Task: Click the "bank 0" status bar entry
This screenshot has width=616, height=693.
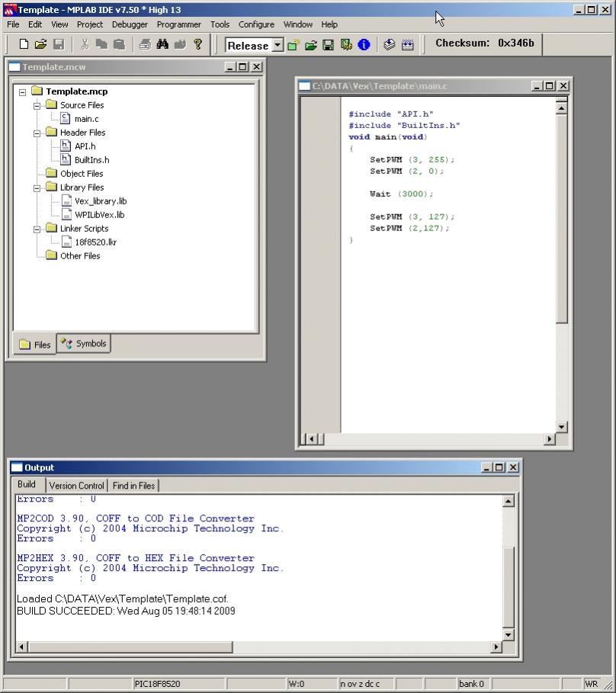Action: click(471, 684)
